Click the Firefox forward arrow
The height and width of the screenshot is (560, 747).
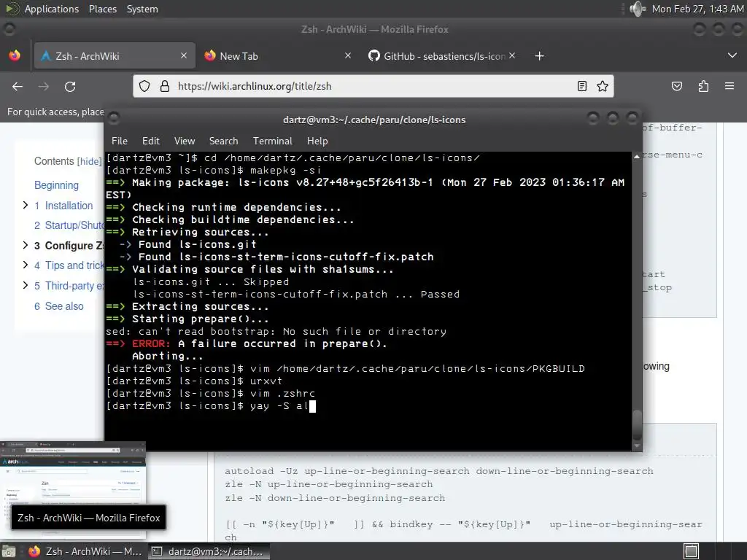pos(43,86)
